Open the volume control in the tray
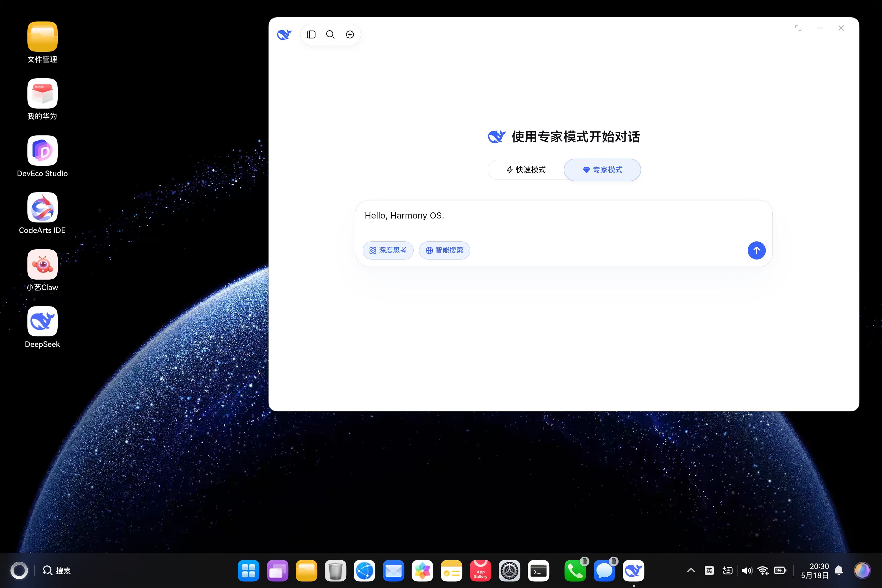The image size is (882, 588). click(x=747, y=571)
